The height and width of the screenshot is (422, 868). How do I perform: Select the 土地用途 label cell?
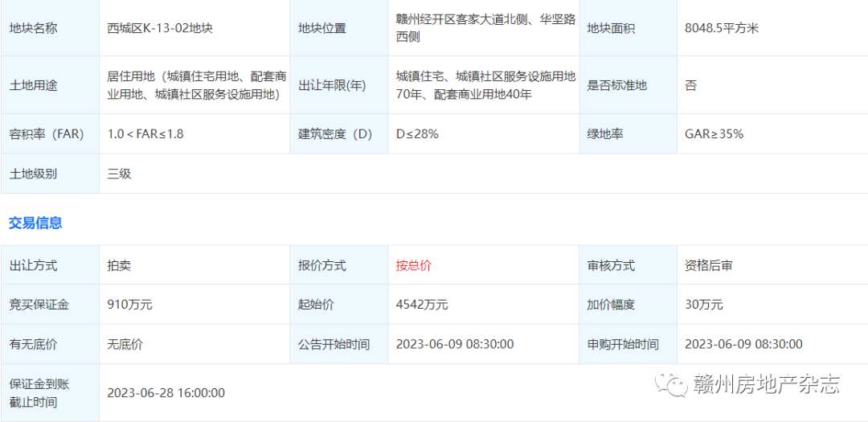click(x=51, y=85)
